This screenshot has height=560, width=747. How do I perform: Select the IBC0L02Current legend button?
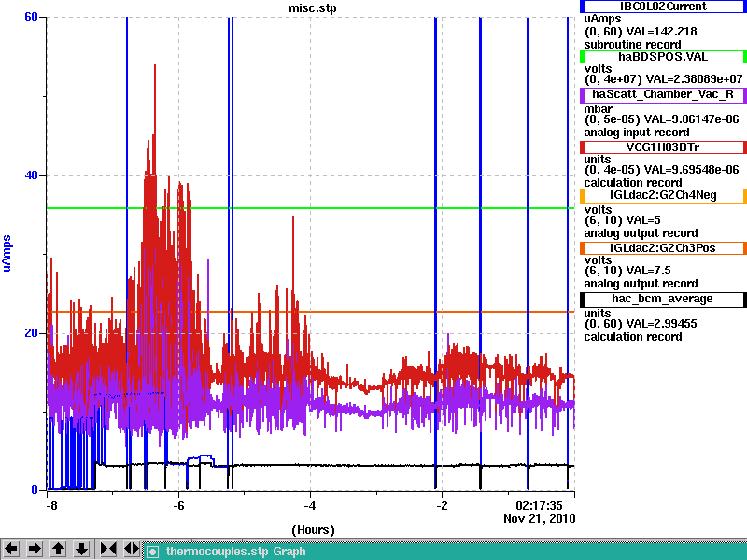click(663, 7)
